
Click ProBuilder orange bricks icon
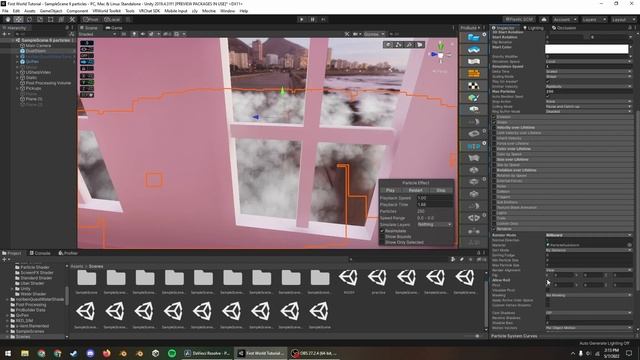pyautogui.click(x=473, y=73)
